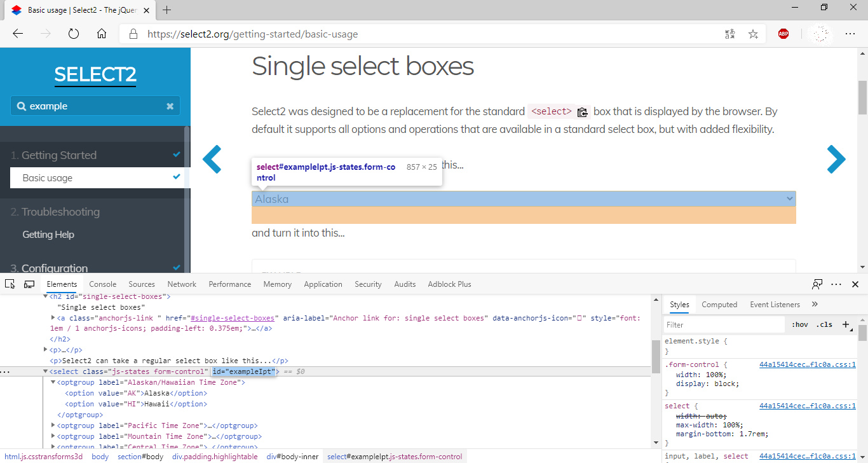This screenshot has width=868, height=463.
Task: Open DevTools customize menu (three dots)
Action: pos(836,284)
